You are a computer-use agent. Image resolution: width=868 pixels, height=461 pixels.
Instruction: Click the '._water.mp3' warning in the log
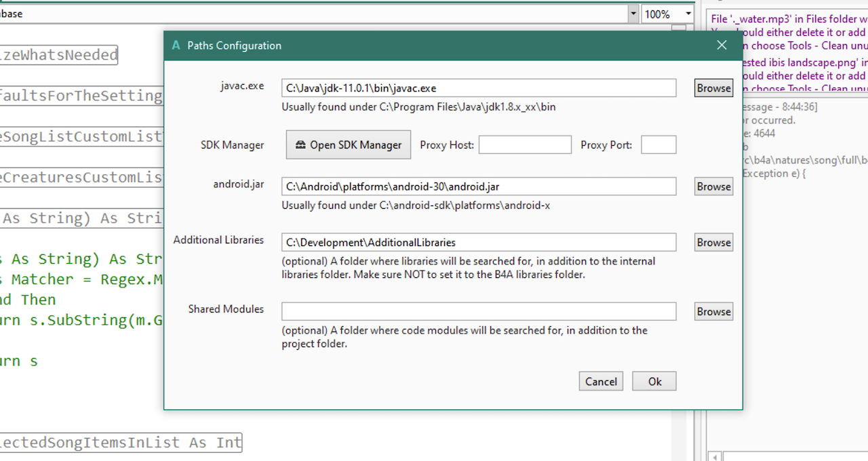[788, 19]
